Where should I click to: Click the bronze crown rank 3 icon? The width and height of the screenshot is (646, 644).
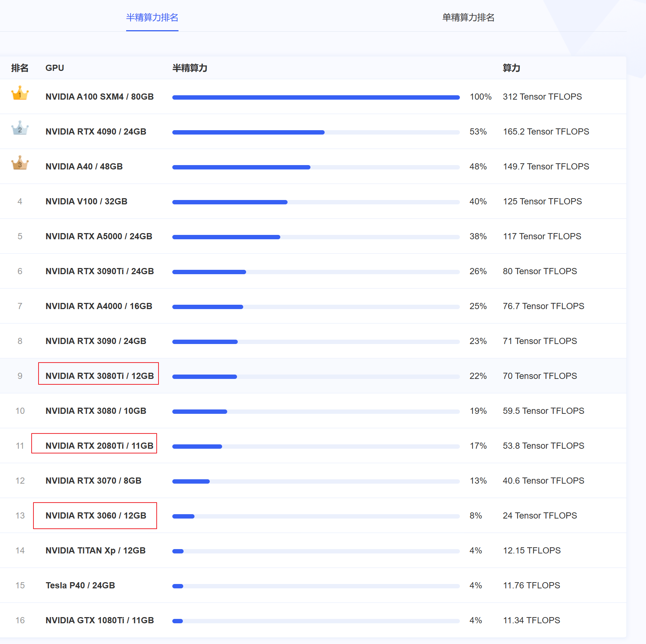(20, 163)
